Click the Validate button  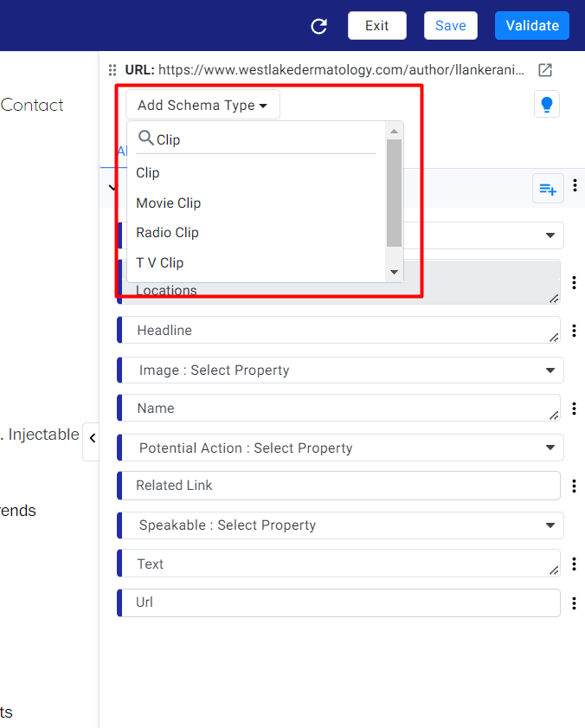532,25
